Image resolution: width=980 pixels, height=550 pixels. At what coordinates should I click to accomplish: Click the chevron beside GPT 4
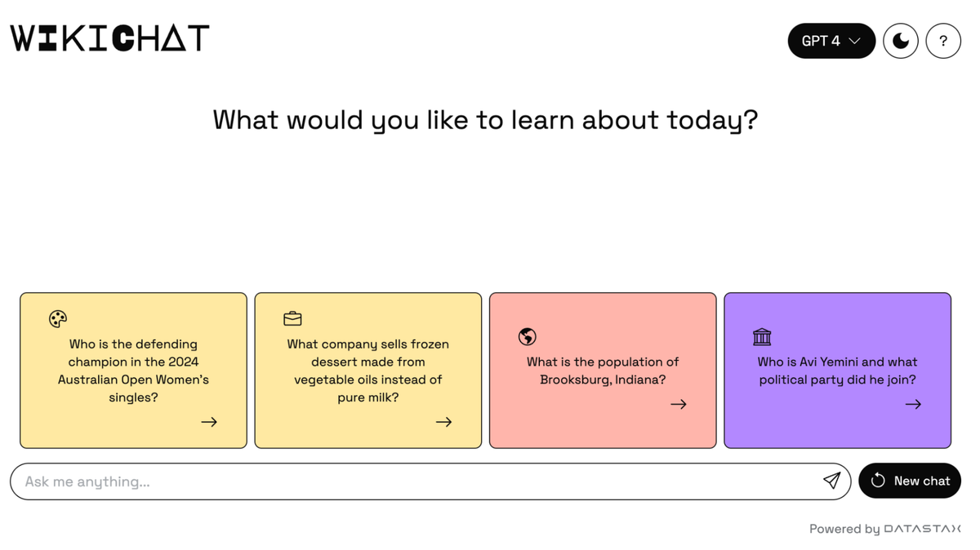coord(854,41)
